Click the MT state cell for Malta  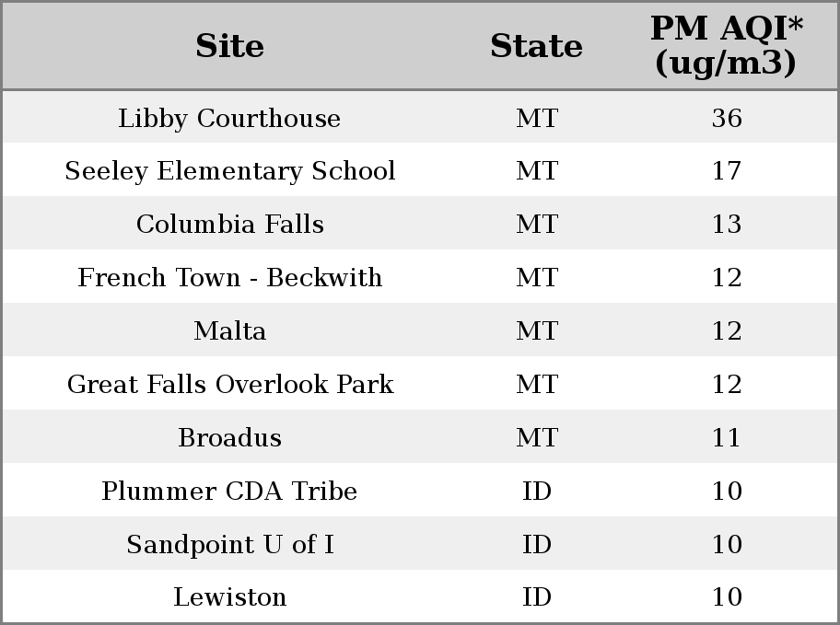(x=537, y=331)
